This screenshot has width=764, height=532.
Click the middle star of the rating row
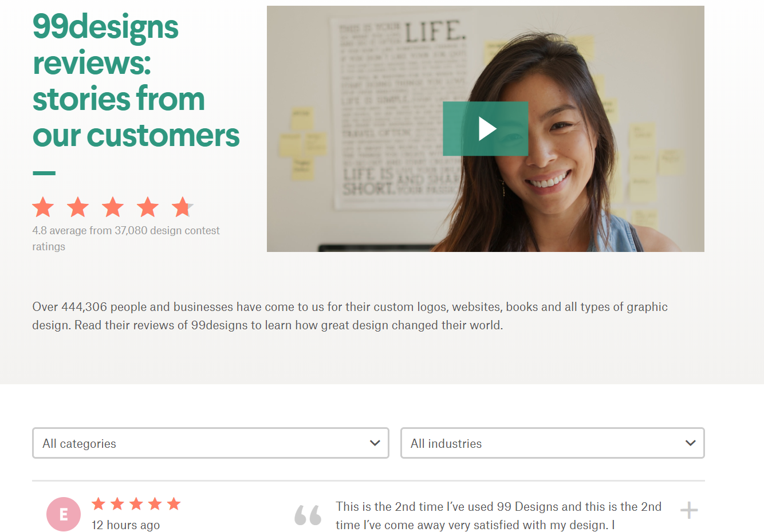(113, 207)
